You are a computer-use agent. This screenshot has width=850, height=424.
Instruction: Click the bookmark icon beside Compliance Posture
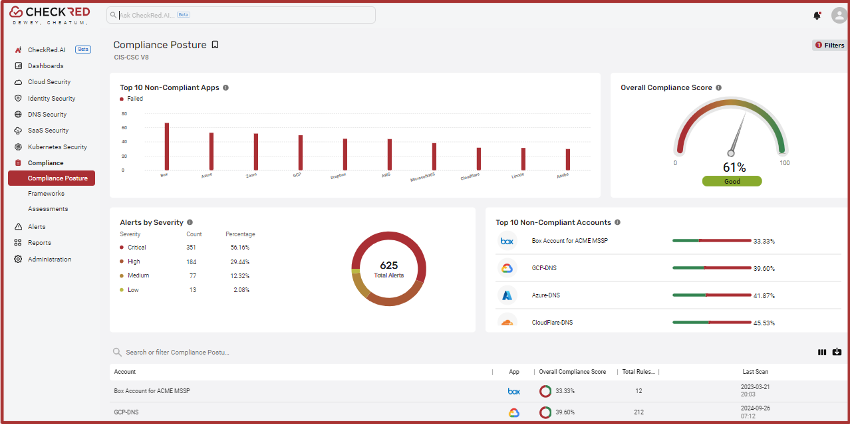point(215,45)
